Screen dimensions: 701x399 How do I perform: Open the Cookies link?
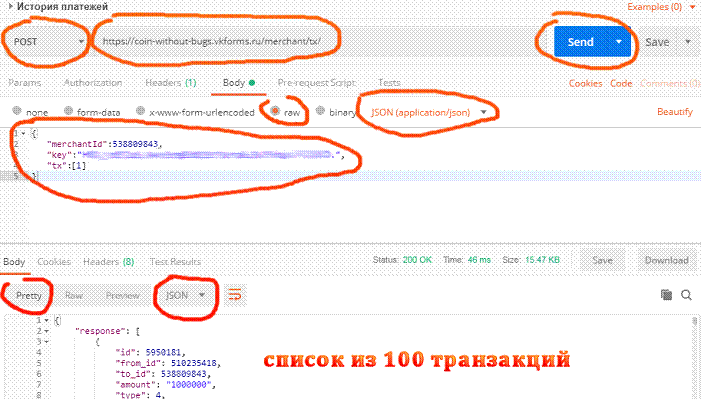tap(585, 83)
